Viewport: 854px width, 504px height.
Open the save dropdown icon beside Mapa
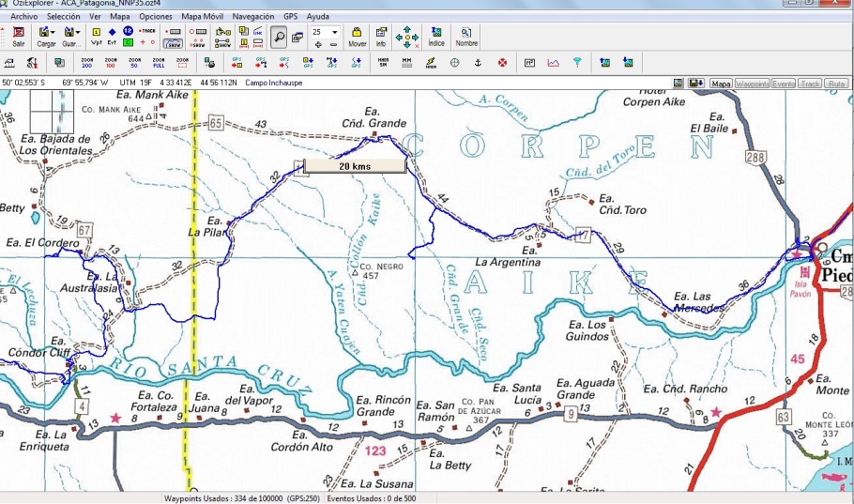coord(696,84)
